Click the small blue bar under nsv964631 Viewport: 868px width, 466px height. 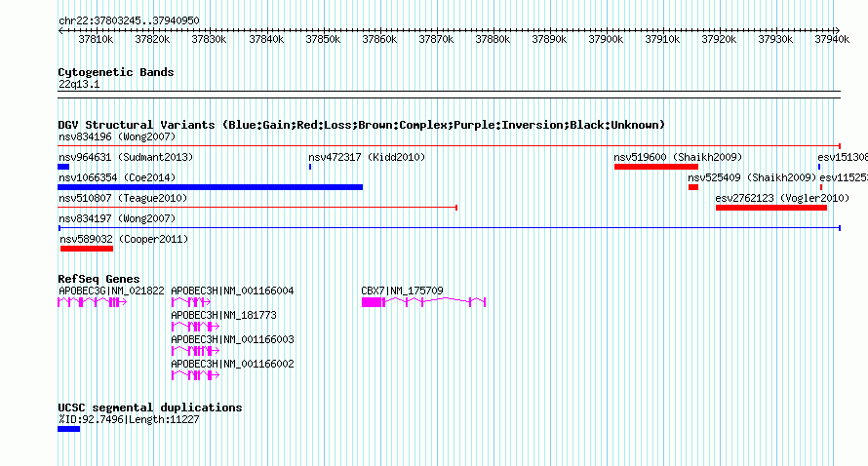coord(63,167)
